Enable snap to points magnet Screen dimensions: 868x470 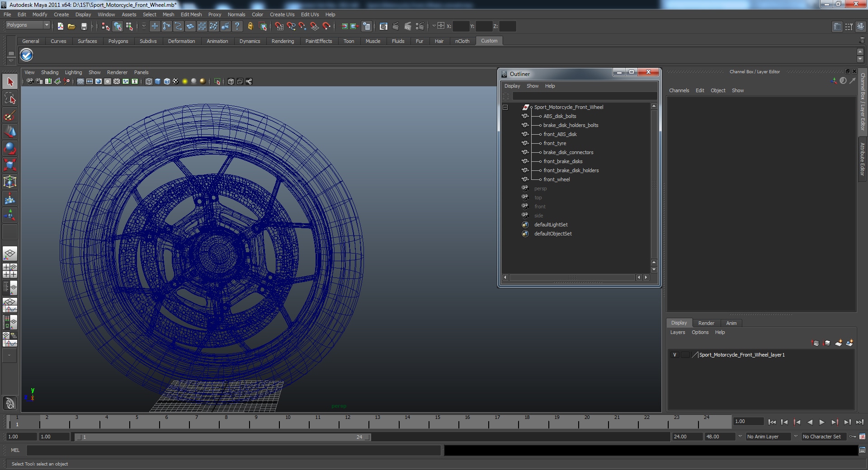[x=303, y=26]
